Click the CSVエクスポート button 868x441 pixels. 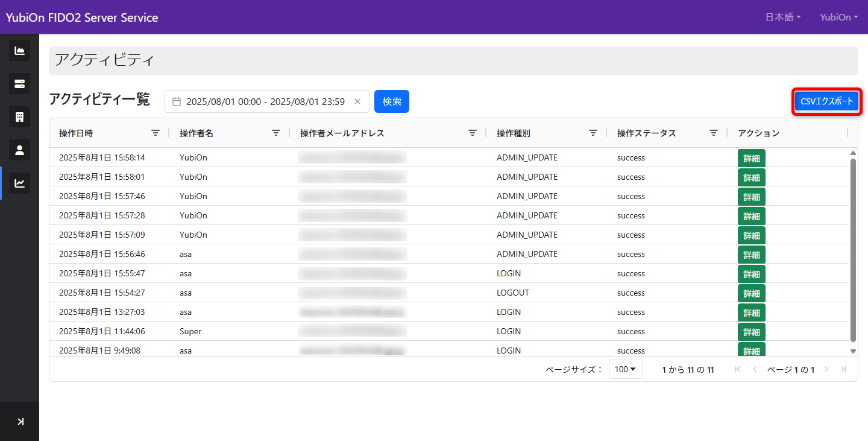826,101
